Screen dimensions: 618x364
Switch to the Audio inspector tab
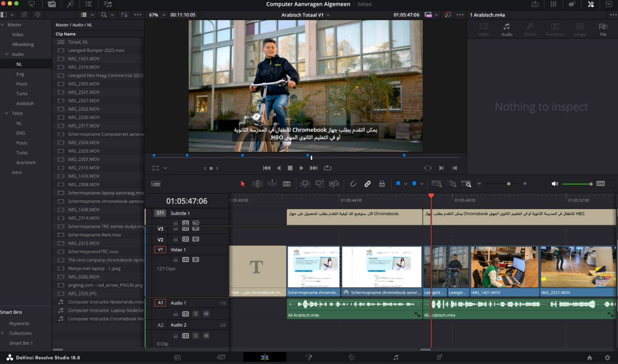507,30
